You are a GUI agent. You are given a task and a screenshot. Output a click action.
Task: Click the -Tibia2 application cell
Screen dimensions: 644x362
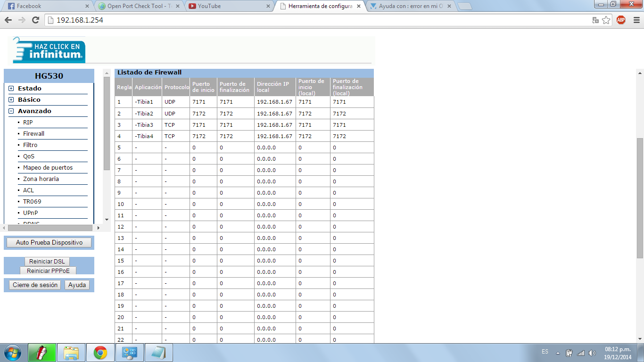click(x=147, y=113)
